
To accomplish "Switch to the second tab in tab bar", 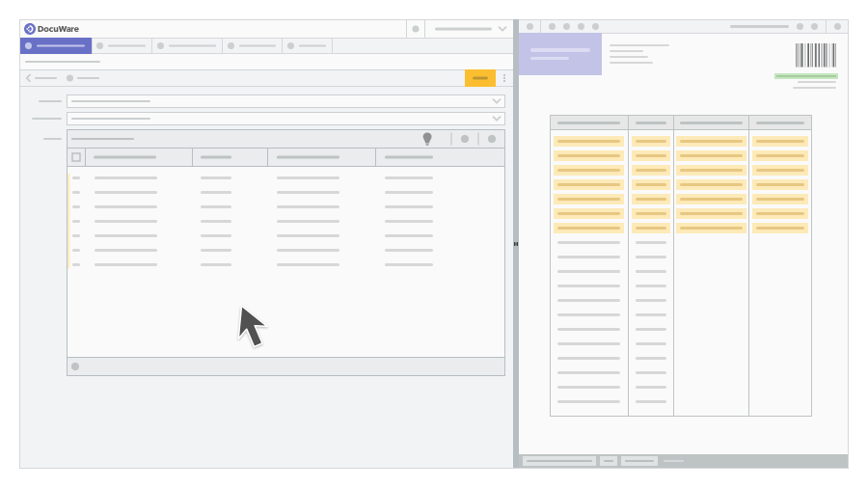I will click(x=122, y=45).
